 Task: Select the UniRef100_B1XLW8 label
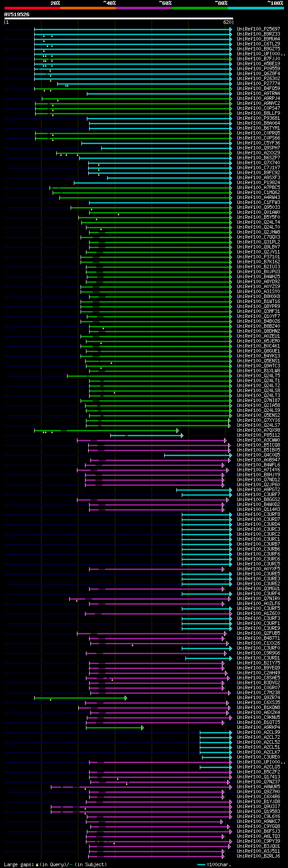258,371
